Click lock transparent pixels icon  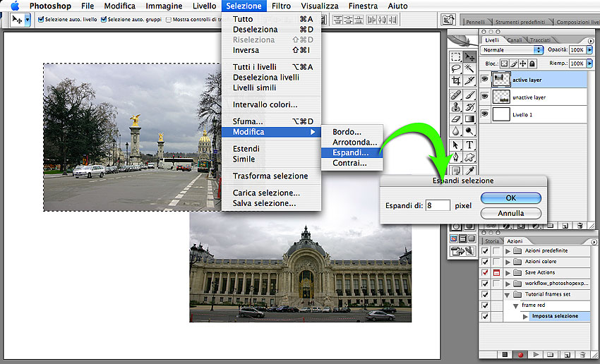tap(505, 63)
